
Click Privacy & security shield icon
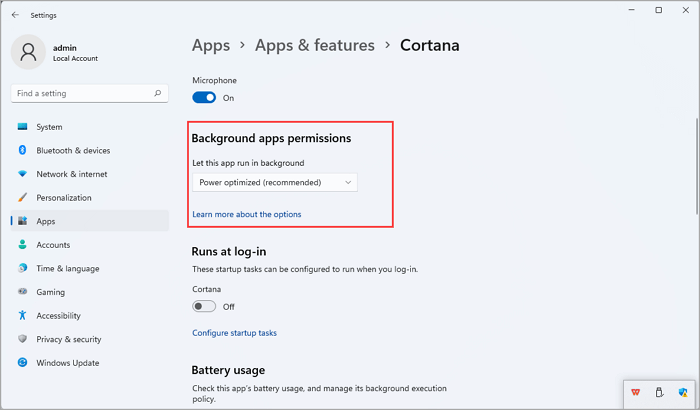click(x=22, y=339)
